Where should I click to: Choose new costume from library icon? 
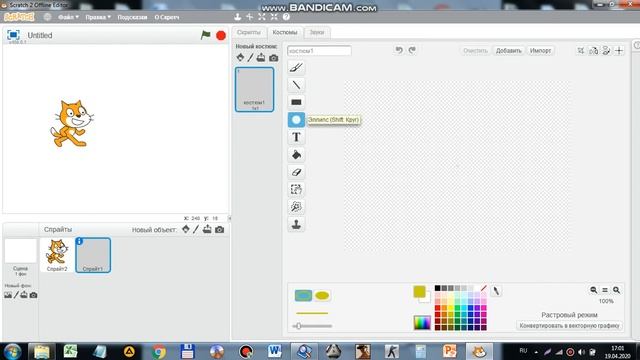click(x=240, y=58)
